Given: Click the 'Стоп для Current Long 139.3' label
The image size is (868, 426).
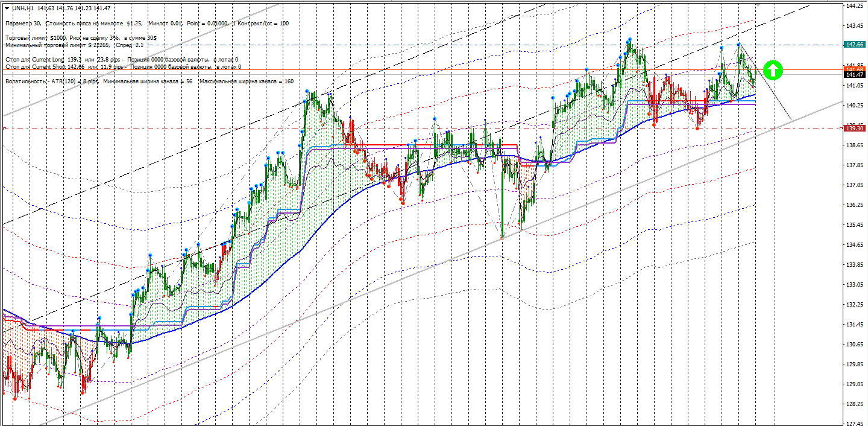Looking at the screenshot, I should pyautogui.click(x=42, y=60).
